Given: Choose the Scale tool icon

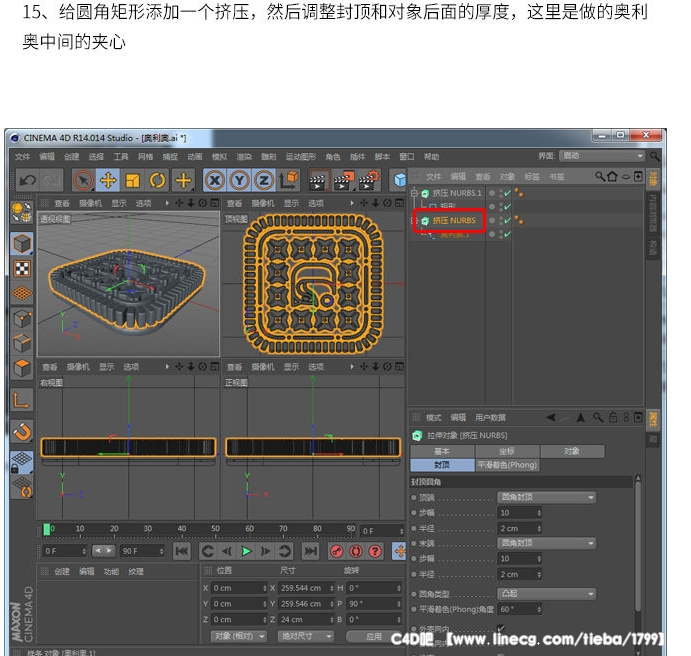Looking at the screenshot, I should (x=133, y=180).
